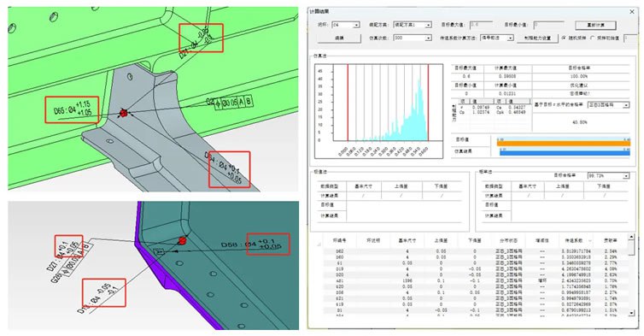Click the recalculate button at top right
This screenshot has height=336, width=644.
tap(595, 25)
